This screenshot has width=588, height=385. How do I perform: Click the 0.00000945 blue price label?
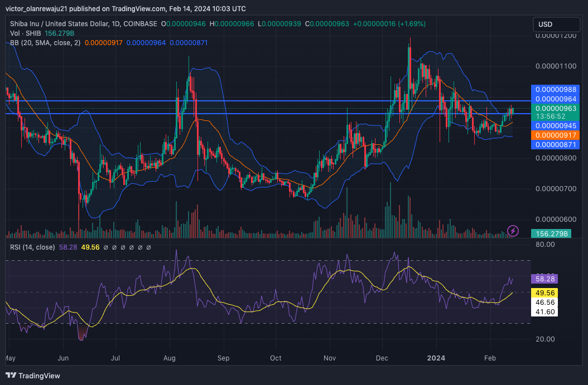pos(556,126)
